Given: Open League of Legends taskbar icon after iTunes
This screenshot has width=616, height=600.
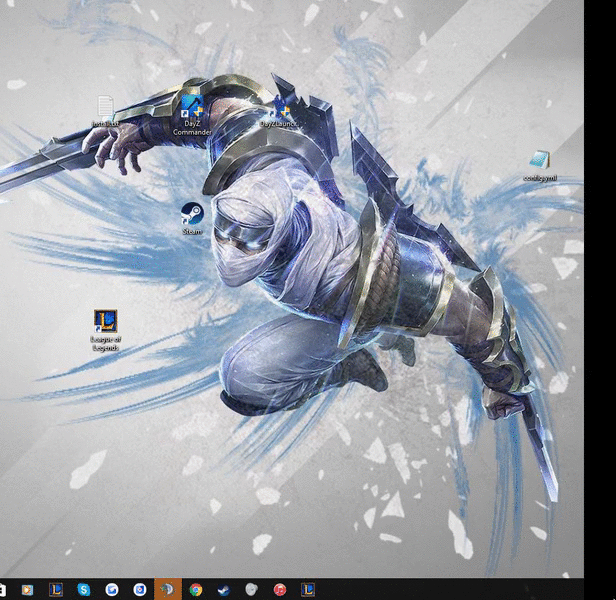Looking at the screenshot, I should point(308,589).
